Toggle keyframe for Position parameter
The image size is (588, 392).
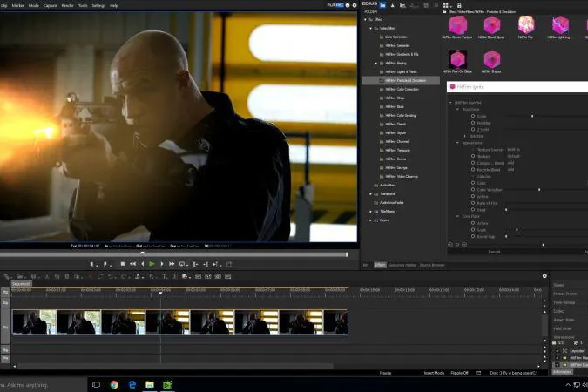coord(473,123)
